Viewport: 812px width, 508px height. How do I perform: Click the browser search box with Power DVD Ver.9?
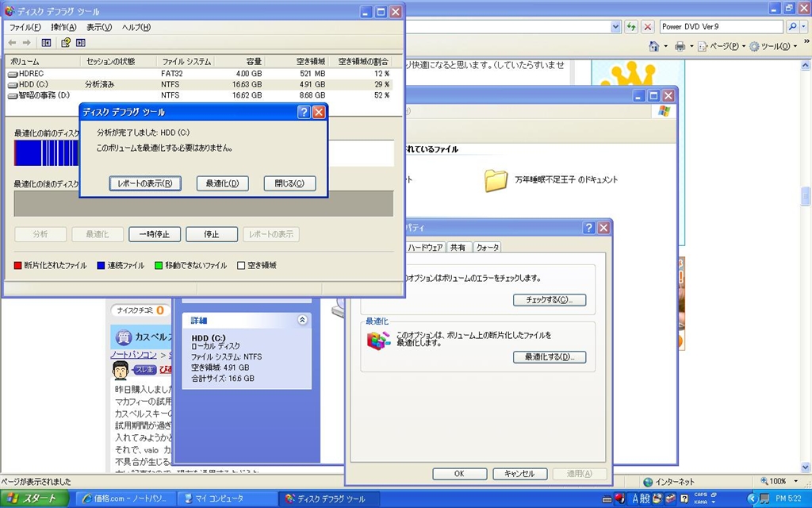(722, 26)
